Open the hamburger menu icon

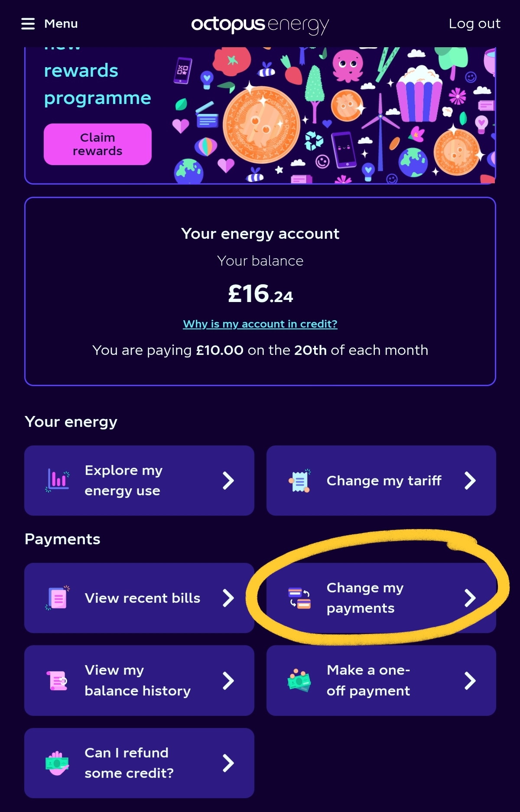(x=28, y=23)
